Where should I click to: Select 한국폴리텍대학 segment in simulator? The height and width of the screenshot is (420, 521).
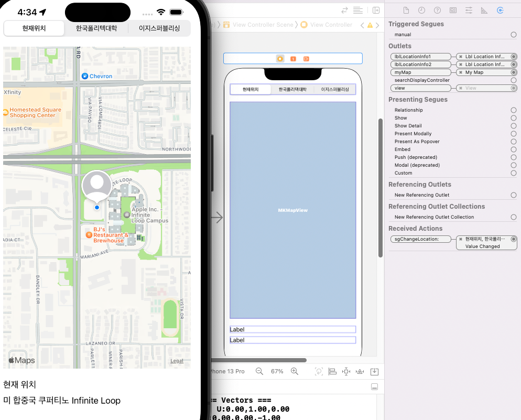[96, 28]
